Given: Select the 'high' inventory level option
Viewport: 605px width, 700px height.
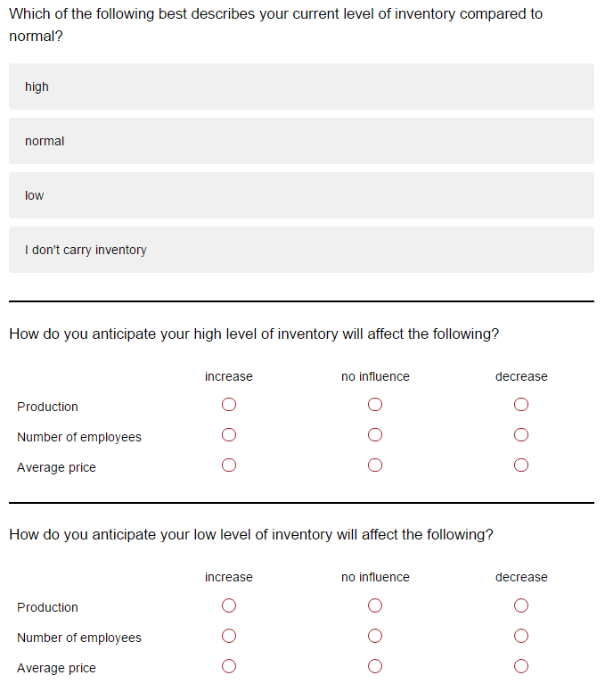Looking at the screenshot, I should point(301,86).
